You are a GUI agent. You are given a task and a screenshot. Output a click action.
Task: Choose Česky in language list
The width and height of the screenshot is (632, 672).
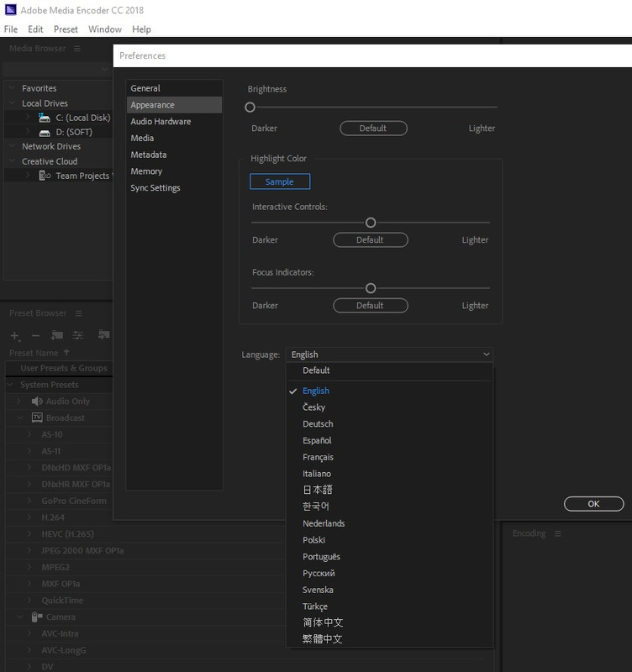pos(389,407)
